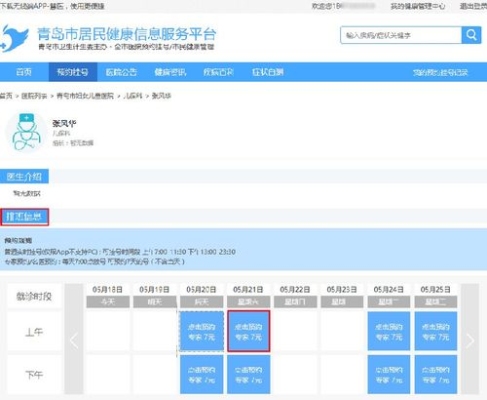This screenshot has height=400, width=487.
Task: Click the 上午 row label
Action: [34, 332]
